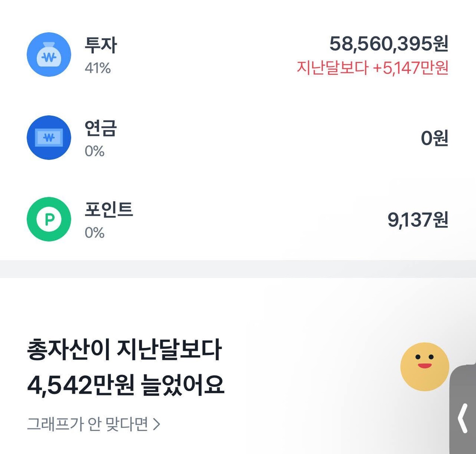Expand the 투자 row for details

point(238,54)
